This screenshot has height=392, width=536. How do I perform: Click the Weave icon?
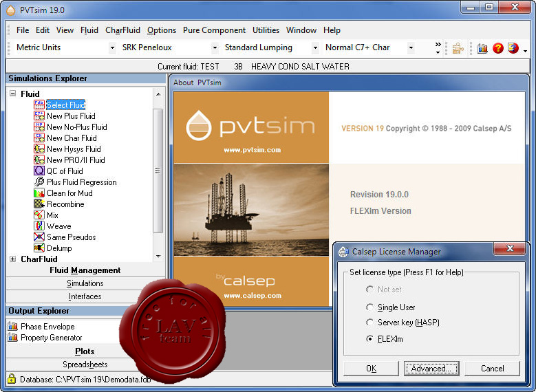pyautogui.click(x=39, y=226)
